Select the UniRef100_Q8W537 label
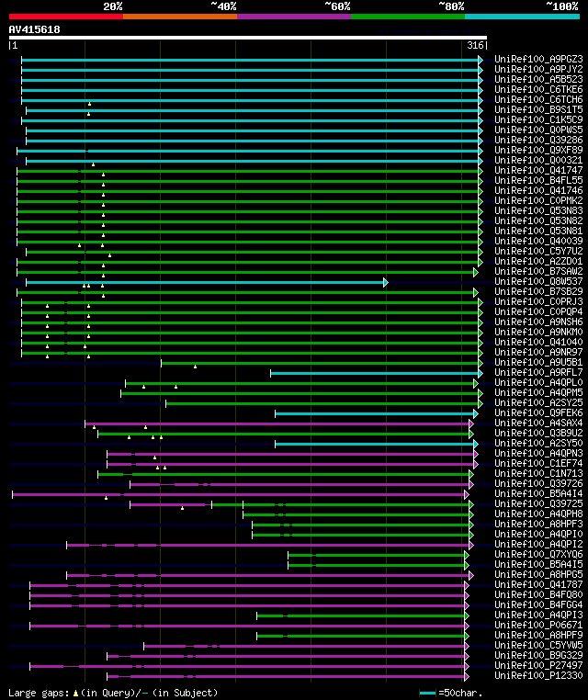588x700 pixels. (x=538, y=281)
